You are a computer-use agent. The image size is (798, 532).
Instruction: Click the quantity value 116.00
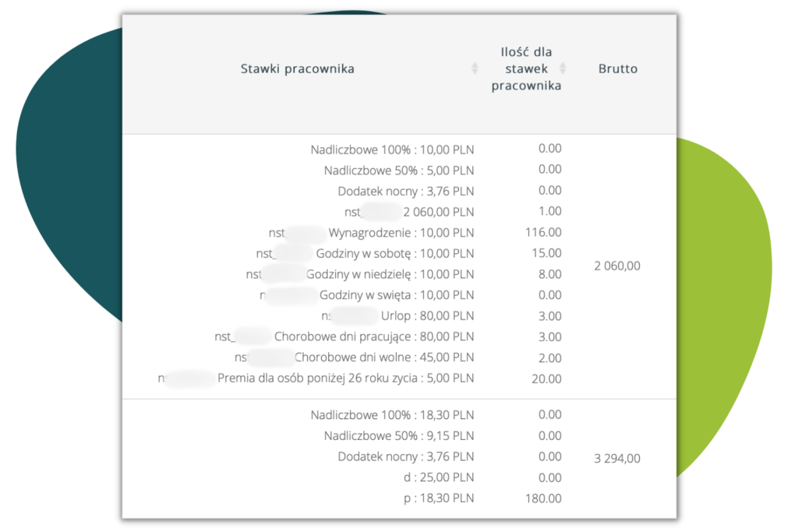pos(544,233)
